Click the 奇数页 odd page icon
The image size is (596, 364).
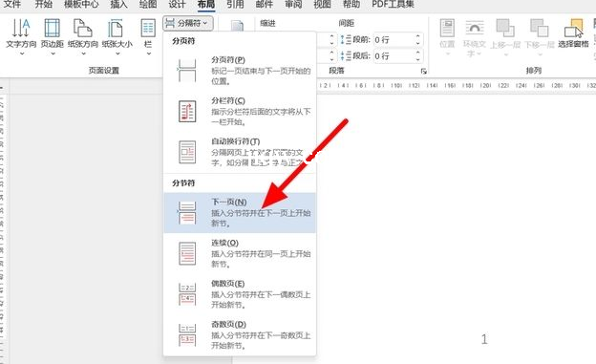coord(187,334)
